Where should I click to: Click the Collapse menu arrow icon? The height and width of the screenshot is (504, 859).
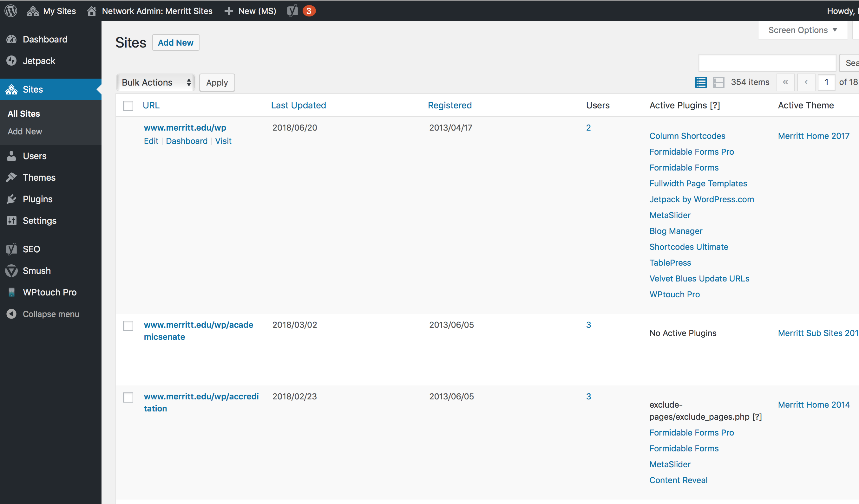[12, 314]
